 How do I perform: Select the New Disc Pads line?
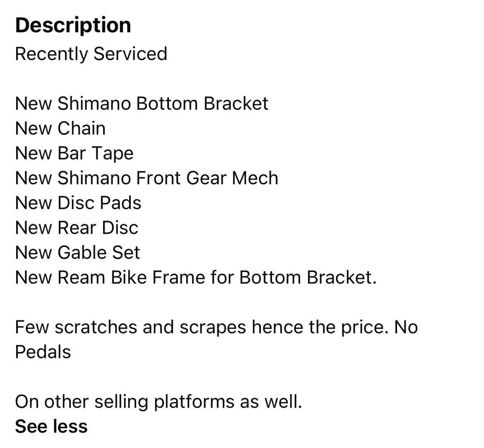(78, 203)
